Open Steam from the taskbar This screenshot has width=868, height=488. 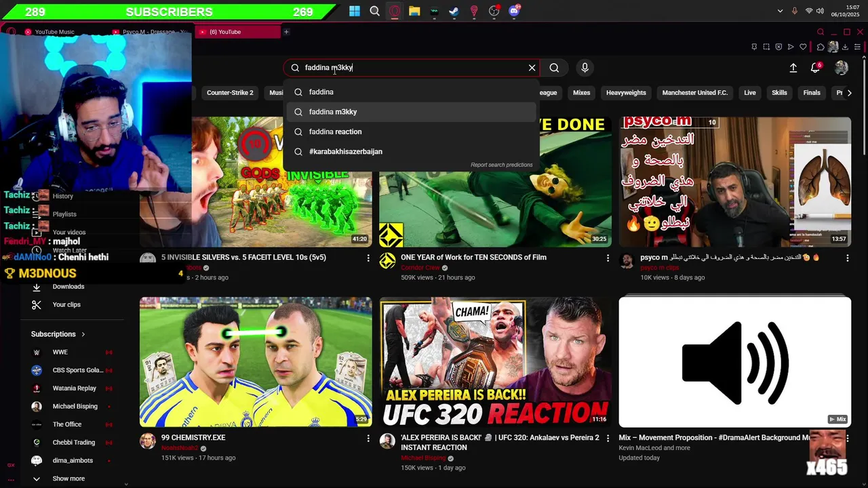454,11
